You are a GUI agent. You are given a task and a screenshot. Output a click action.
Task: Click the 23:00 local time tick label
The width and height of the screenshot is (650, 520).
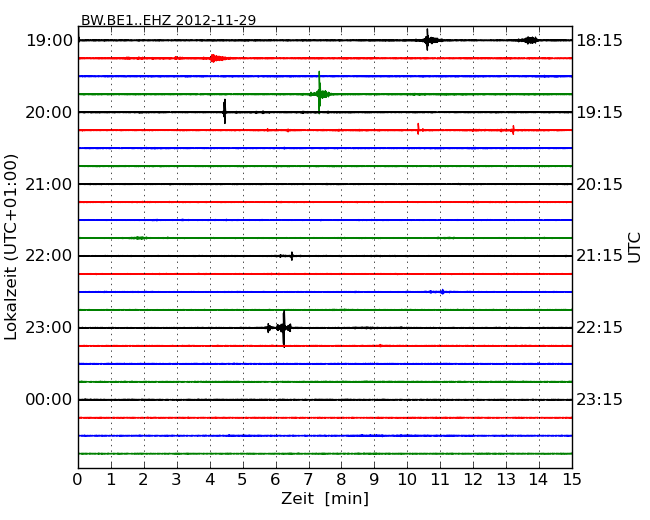tap(49, 328)
